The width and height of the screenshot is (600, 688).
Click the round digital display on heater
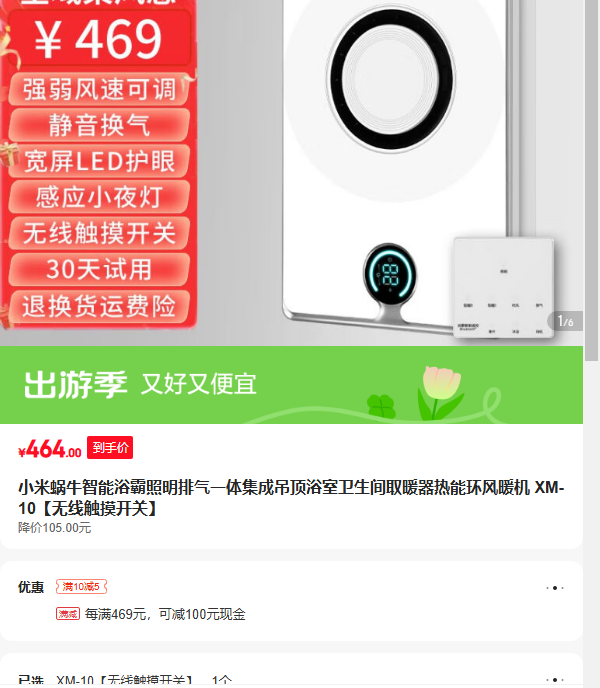pos(390,275)
